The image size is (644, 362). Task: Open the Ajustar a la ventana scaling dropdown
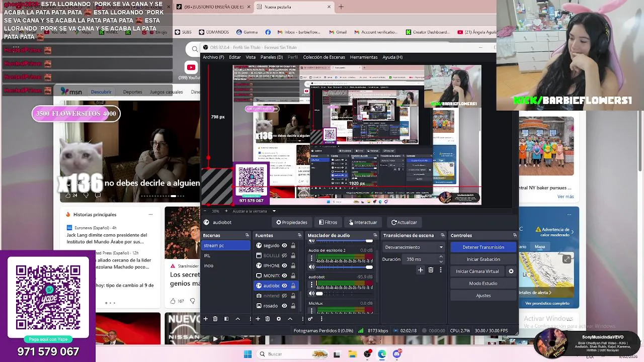(x=254, y=211)
